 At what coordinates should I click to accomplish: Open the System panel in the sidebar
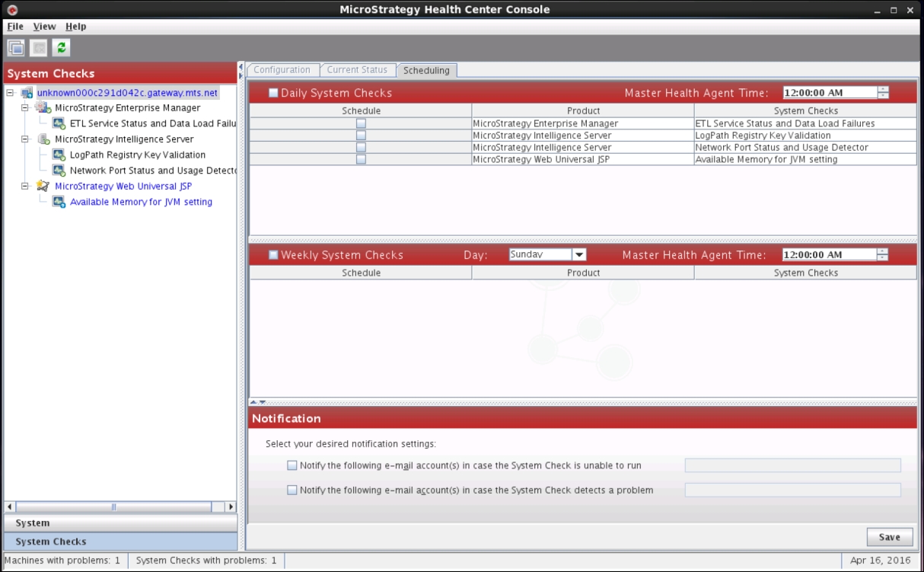(120, 523)
